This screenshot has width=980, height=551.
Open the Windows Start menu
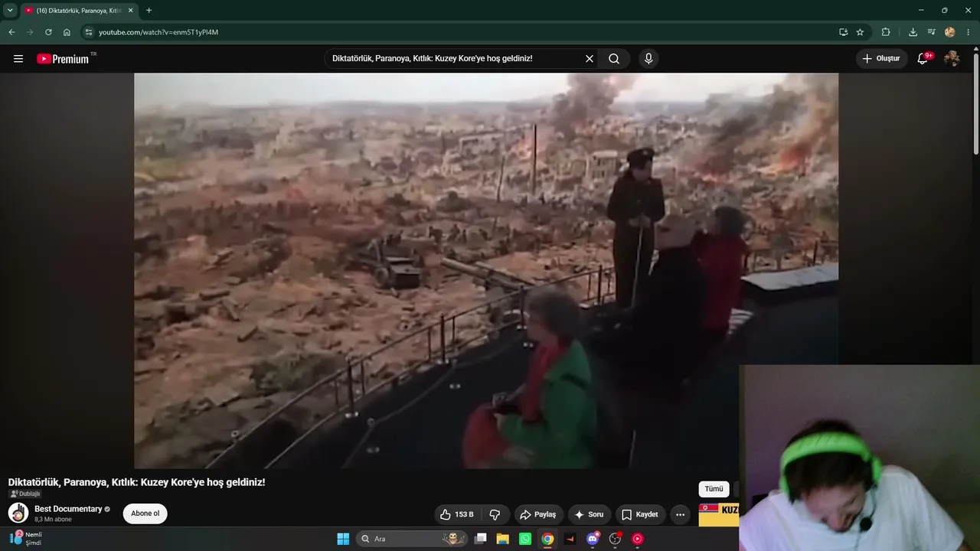(x=343, y=539)
